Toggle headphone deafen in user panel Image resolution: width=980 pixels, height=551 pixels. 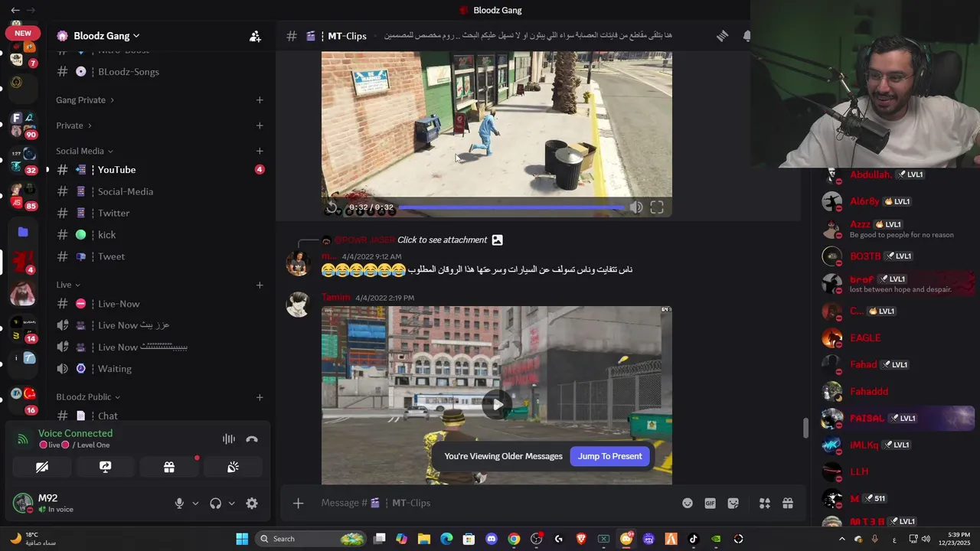pyautogui.click(x=215, y=503)
